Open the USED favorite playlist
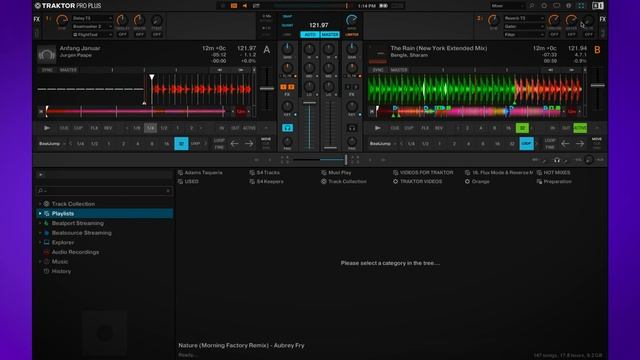The image size is (640, 360). point(188,182)
